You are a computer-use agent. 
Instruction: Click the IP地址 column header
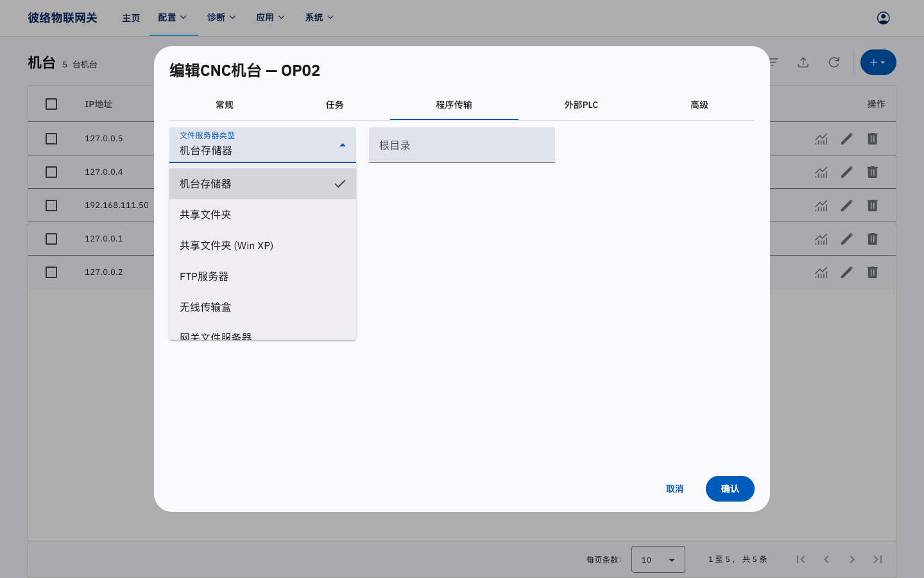pyautogui.click(x=99, y=104)
